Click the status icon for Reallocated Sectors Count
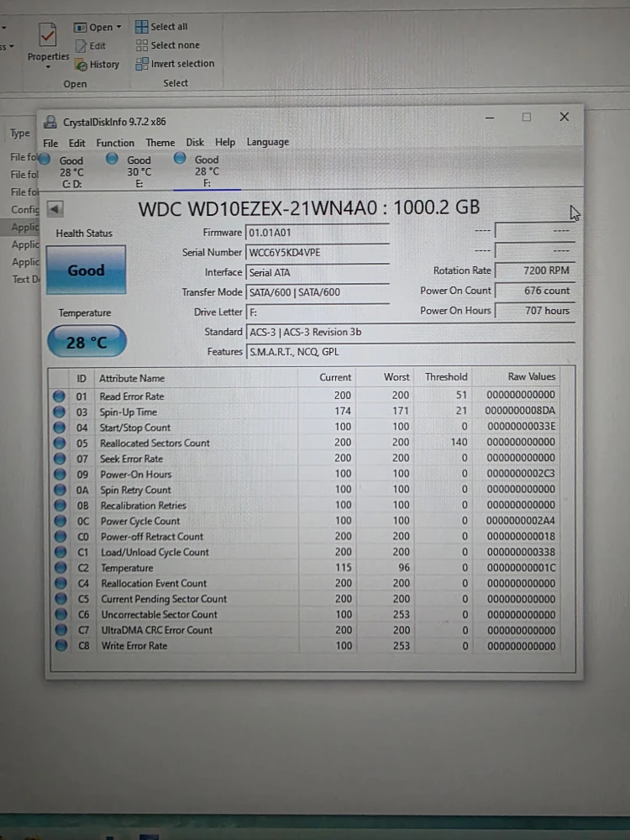The height and width of the screenshot is (840, 630). 60,444
